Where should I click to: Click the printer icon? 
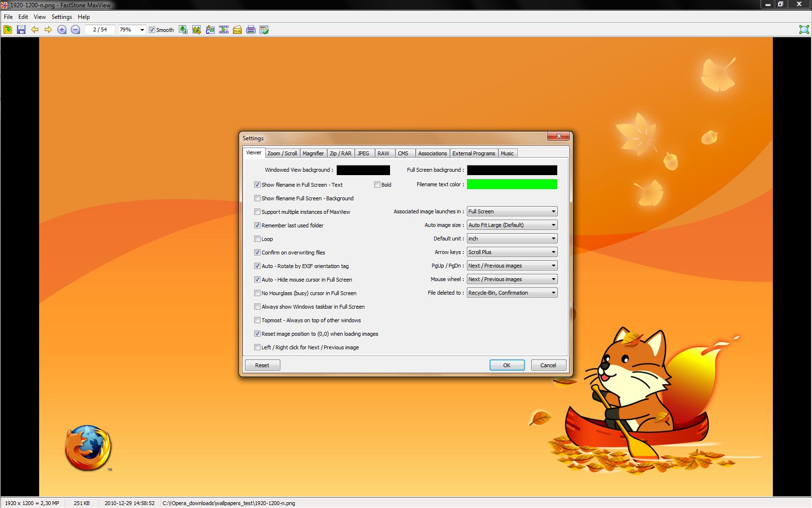click(x=251, y=30)
